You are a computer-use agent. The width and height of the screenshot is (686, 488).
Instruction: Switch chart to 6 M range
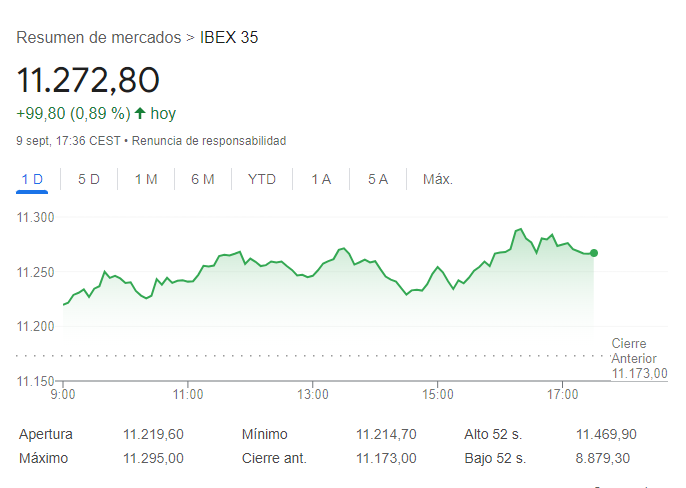click(x=203, y=179)
